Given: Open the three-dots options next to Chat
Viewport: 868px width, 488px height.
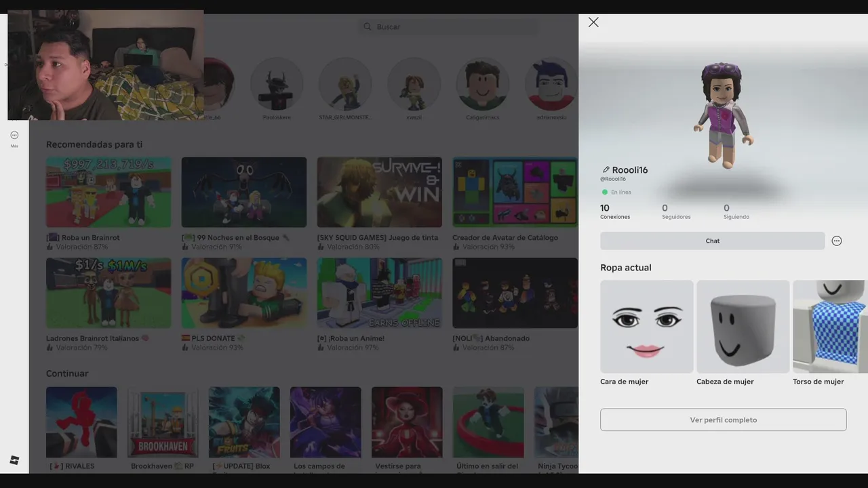Looking at the screenshot, I should pyautogui.click(x=837, y=241).
